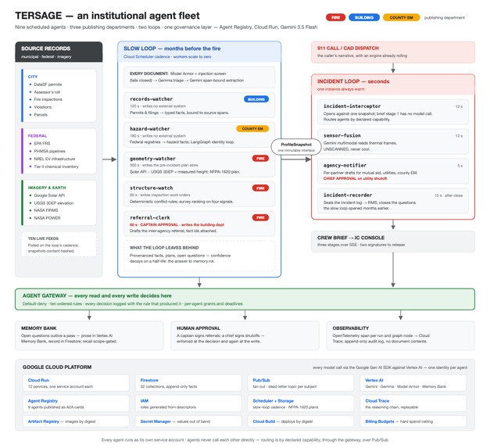Click the incident-recorder card title
This screenshot has width=490, height=448.
[x=348, y=195]
